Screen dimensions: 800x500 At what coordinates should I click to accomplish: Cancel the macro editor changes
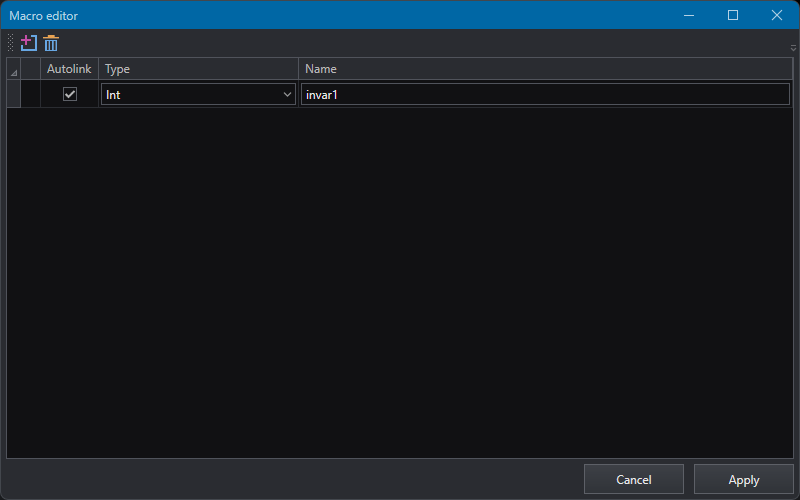coord(634,480)
